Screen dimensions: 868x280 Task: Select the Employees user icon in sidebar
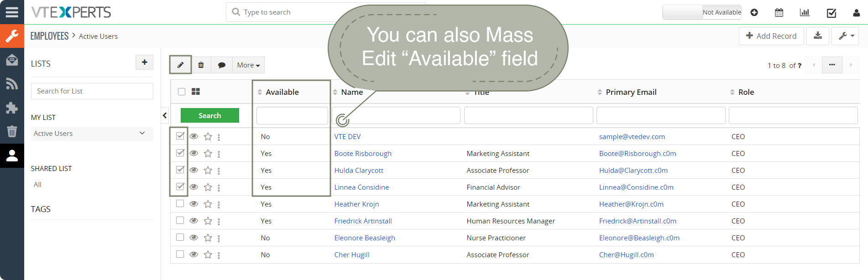coord(12,156)
